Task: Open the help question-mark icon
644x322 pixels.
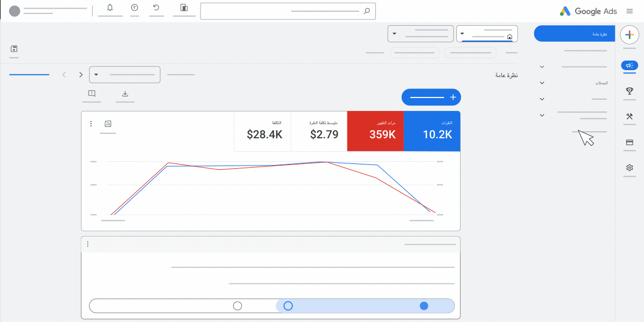Action: point(135,8)
